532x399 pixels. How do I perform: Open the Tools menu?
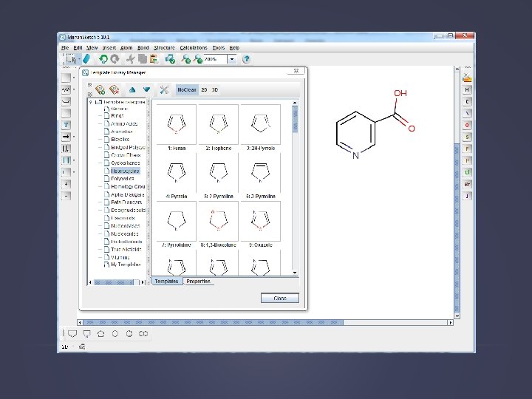tap(219, 48)
